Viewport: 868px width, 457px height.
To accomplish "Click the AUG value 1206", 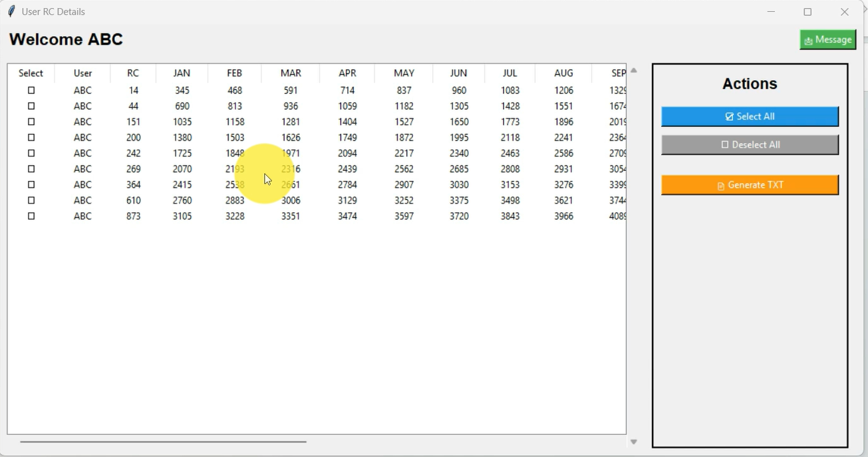I will click(563, 90).
